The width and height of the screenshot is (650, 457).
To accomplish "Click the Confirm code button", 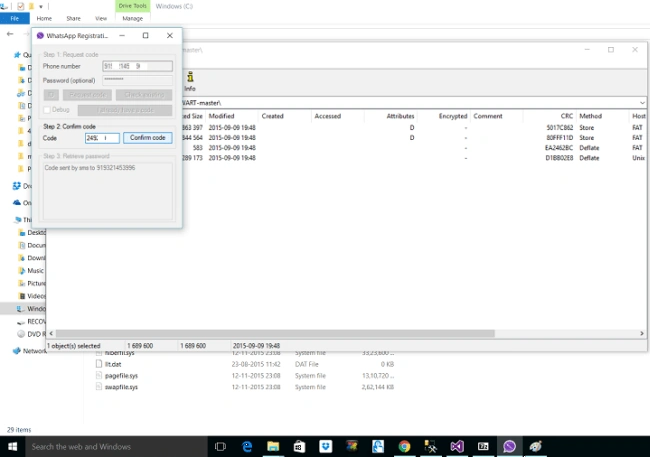I will [x=148, y=138].
